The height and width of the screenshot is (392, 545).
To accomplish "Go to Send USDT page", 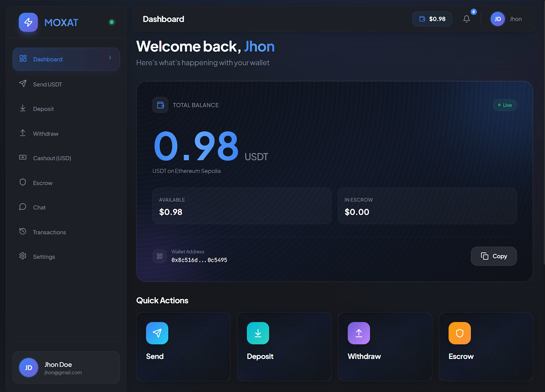I will 66,84.
